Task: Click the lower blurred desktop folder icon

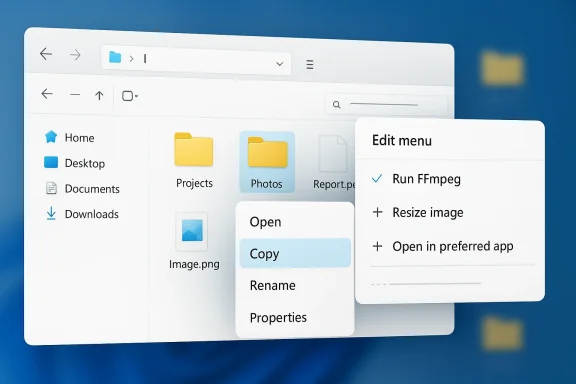Action: pyautogui.click(x=502, y=333)
